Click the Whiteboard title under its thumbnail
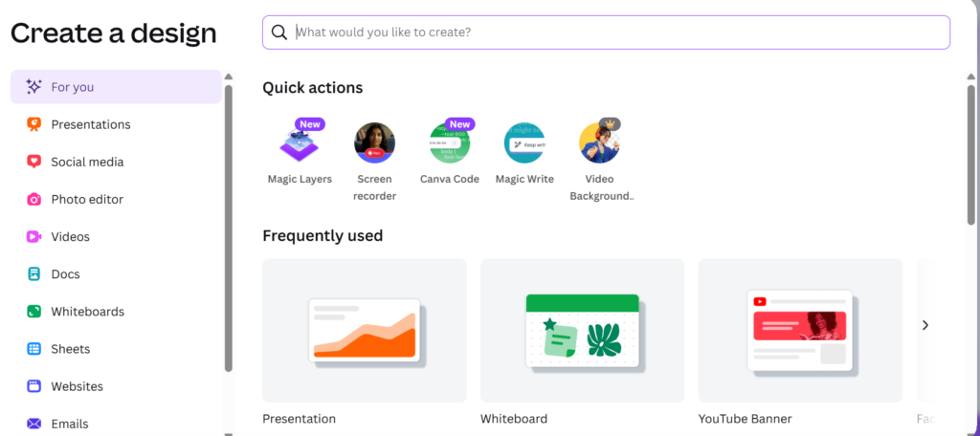The width and height of the screenshot is (980, 436). click(514, 419)
